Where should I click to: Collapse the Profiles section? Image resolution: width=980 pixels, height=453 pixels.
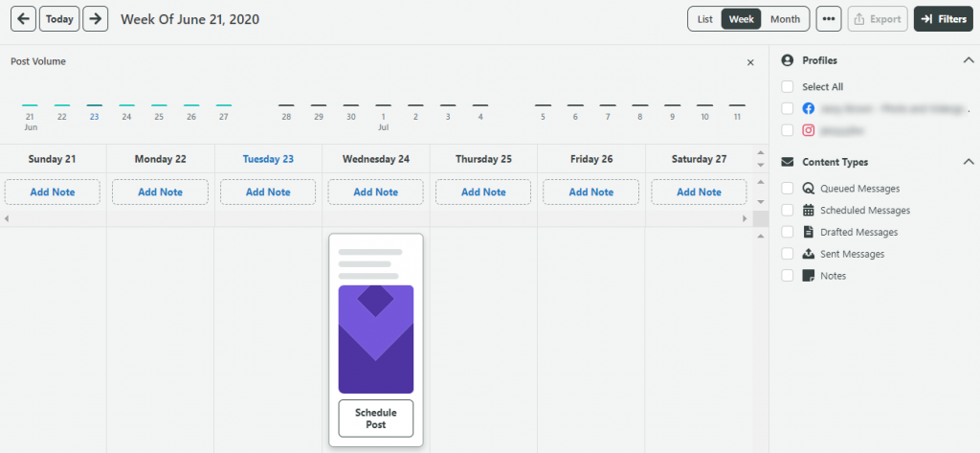968,60
